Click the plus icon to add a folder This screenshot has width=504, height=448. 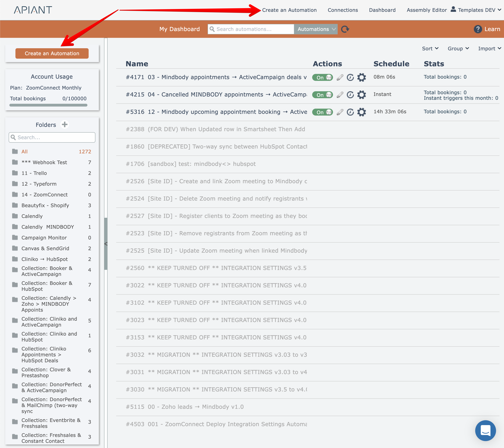pyautogui.click(x=65, y=125)
